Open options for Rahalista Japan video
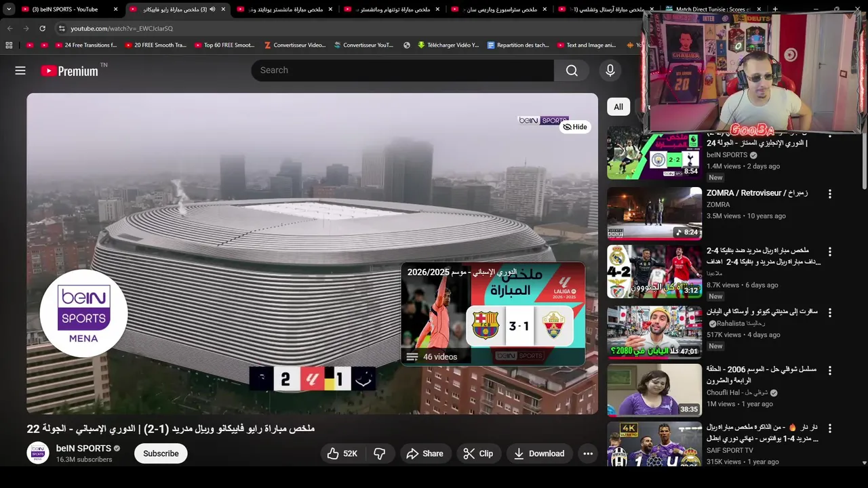Viewport: 868px width, 488px height. coord(829,312)
